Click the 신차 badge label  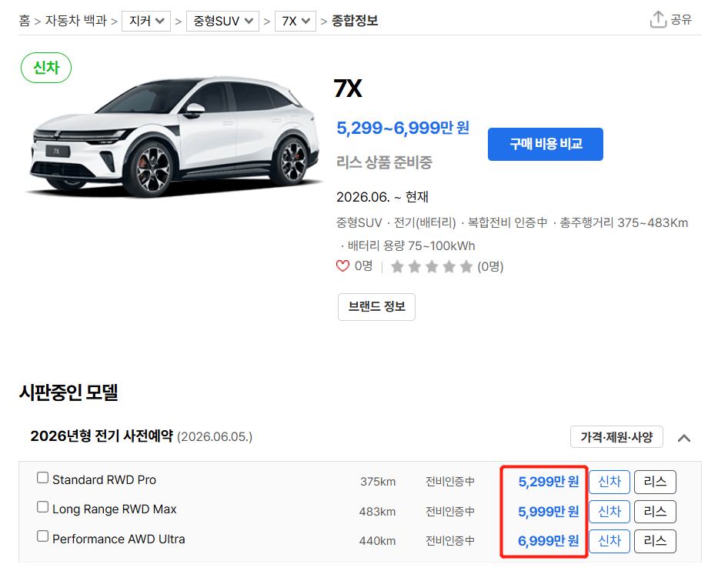46,68
